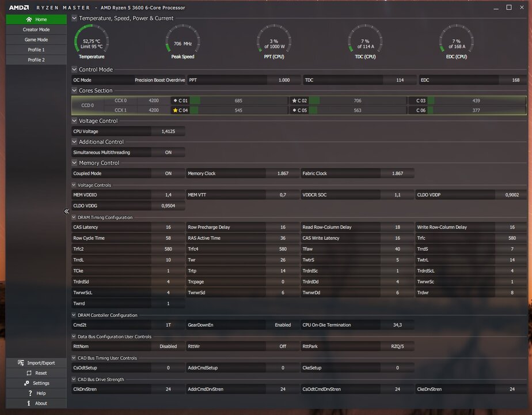Collapse CAD Bus Drive Strength section
The image size is (532, 415).
[x=74, y=379]
